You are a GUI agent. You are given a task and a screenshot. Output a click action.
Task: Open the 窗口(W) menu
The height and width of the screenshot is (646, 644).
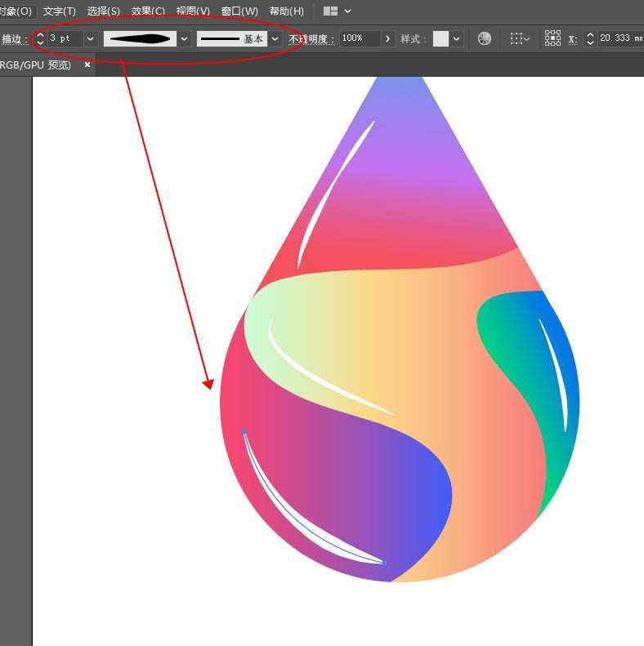(x=239, y=11)
